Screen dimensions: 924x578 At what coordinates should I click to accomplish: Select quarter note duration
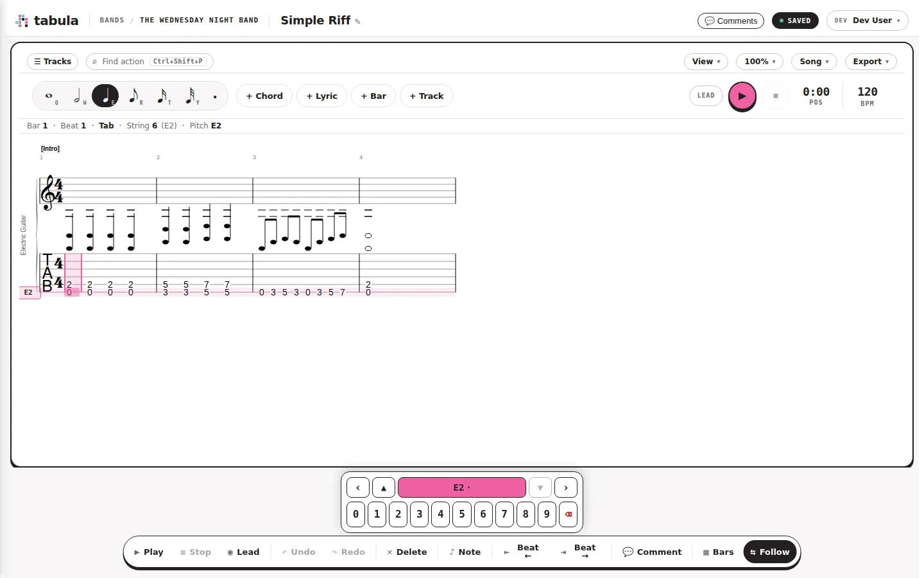tap(105, 96)
